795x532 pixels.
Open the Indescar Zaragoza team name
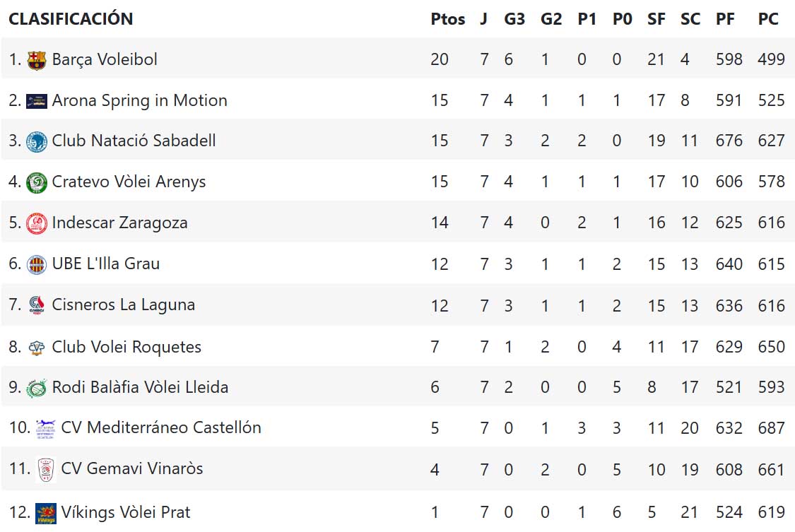coord(119,223)
